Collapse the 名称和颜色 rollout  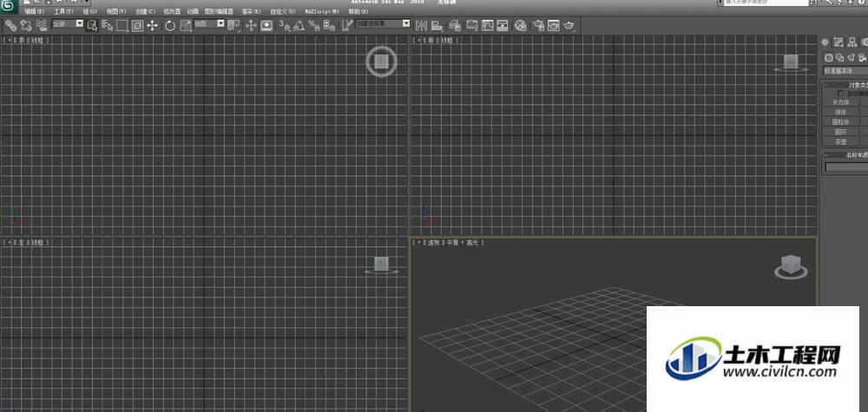(x=845, y=155)
